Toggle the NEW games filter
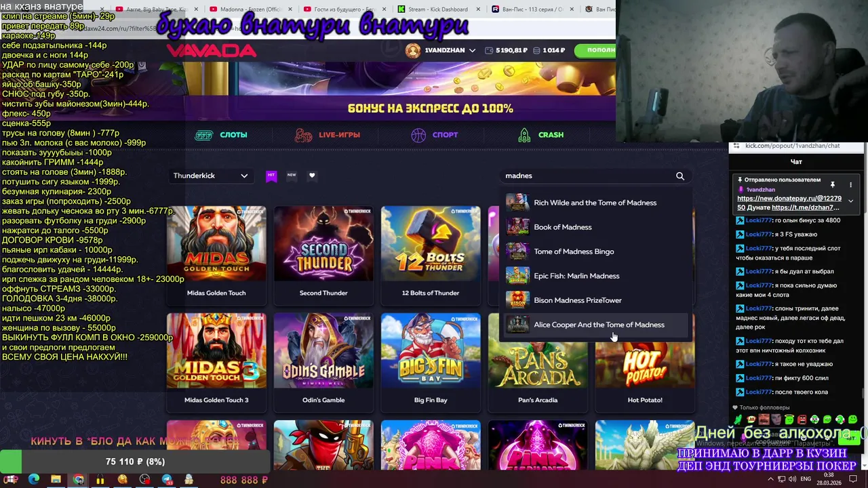This screenshot has width=868, height=488. 292,176
